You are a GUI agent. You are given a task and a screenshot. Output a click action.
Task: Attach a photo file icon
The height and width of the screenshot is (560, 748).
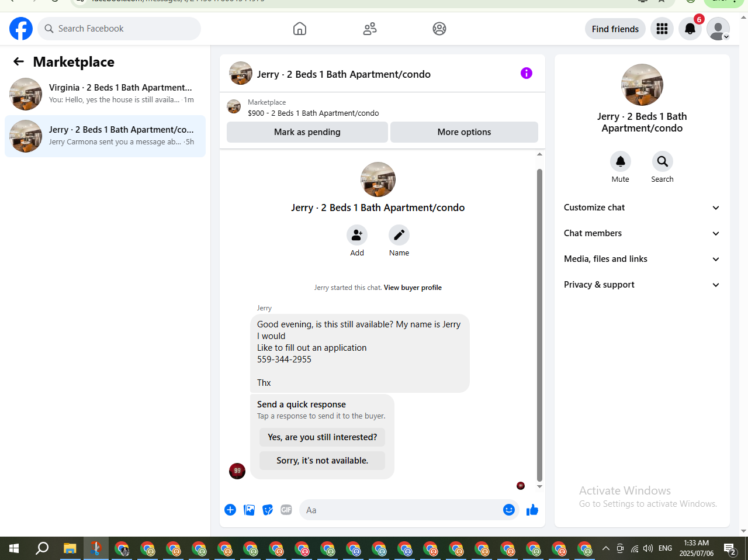coord(250,510)
